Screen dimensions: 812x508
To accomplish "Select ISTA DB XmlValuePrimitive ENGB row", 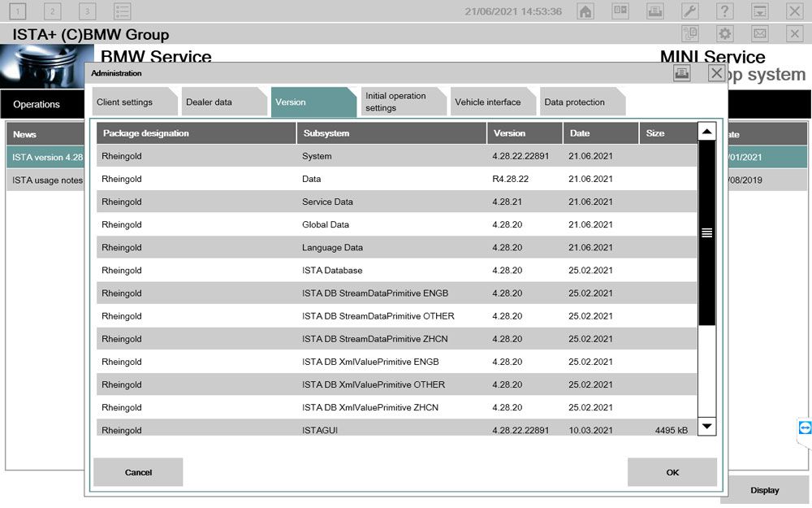I will 397,362.
